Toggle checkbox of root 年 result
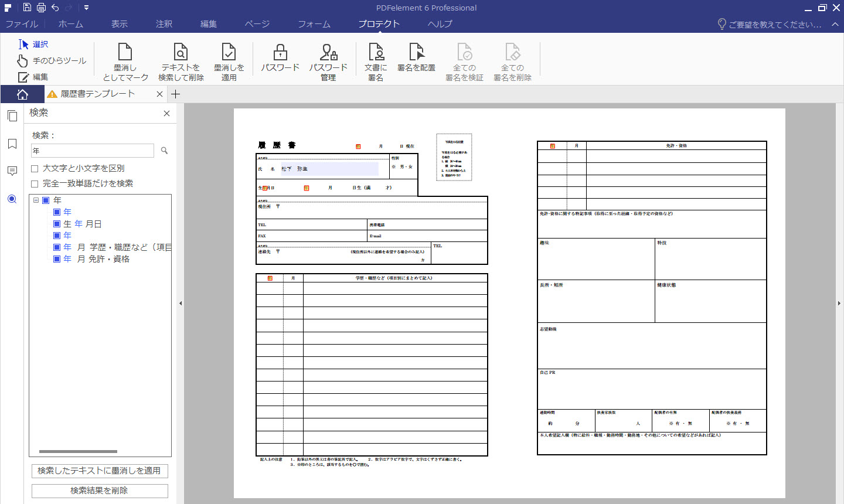Viewport: 844px width, 504px height. (46, 200)
